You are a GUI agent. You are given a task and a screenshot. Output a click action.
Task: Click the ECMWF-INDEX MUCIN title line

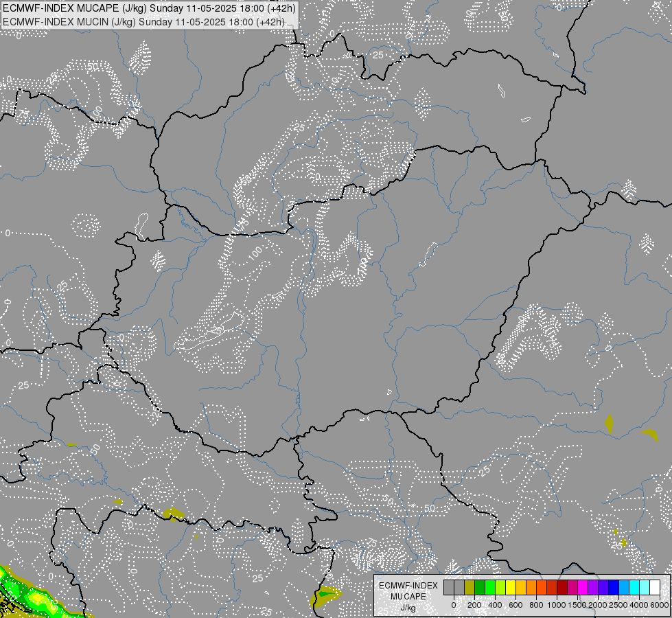point(144,21)
